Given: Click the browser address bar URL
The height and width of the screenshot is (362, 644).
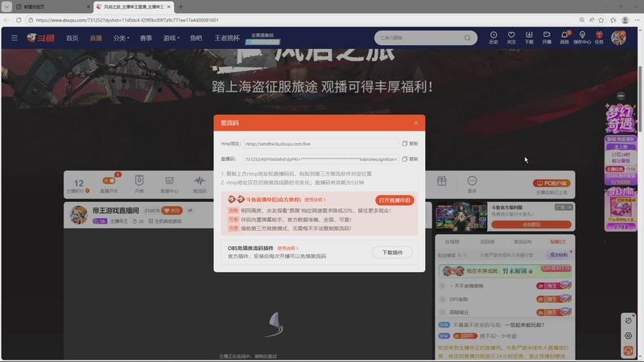Looking at the screenshot, I should point(127,19).
